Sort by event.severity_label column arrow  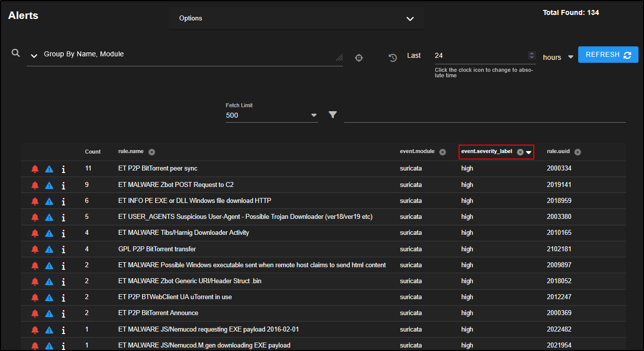click(528, 153)
